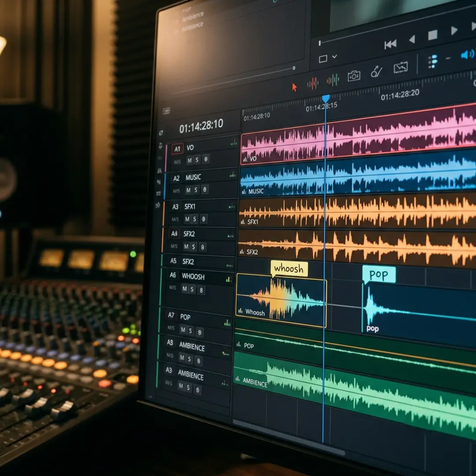
Task: Select the A1 track selector box
Action: pyautogui.click(x=177, y=149)
